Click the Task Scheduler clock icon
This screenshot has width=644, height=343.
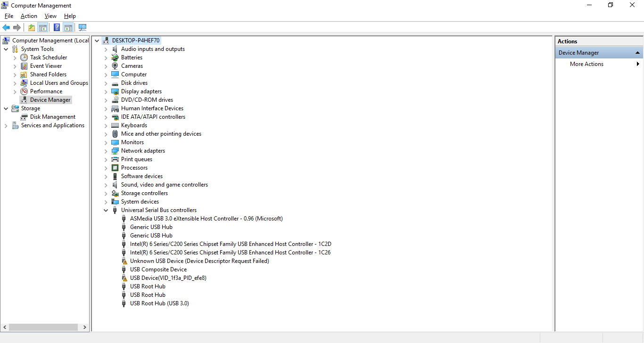(24, 57)
